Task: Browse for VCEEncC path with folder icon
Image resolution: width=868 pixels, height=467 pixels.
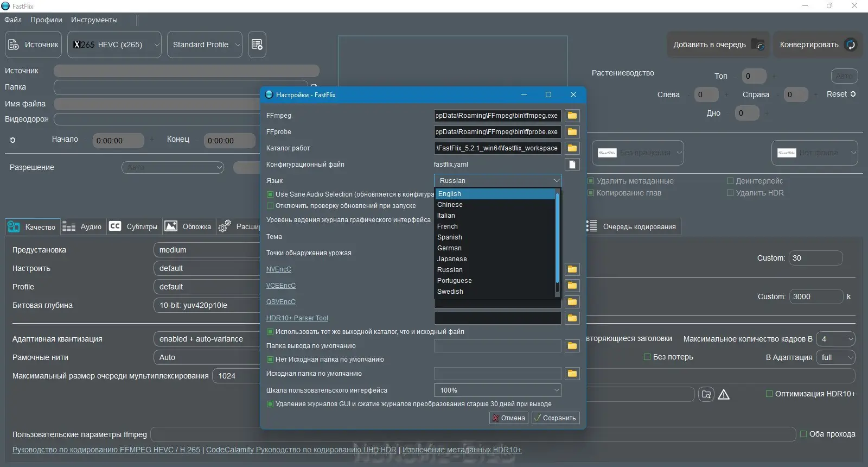Action: point(572,286)
